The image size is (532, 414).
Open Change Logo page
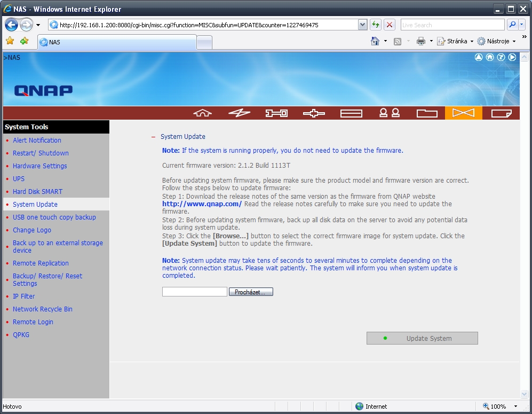(x=32, y=230)
